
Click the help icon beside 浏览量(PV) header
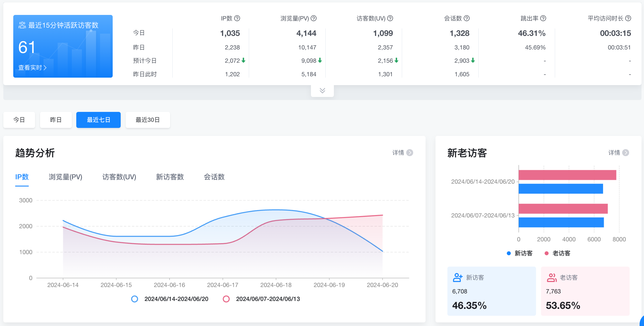[313, 18]
